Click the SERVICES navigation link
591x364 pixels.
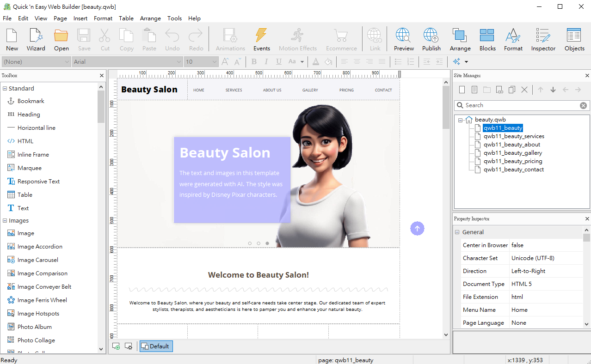click(234, 90)
